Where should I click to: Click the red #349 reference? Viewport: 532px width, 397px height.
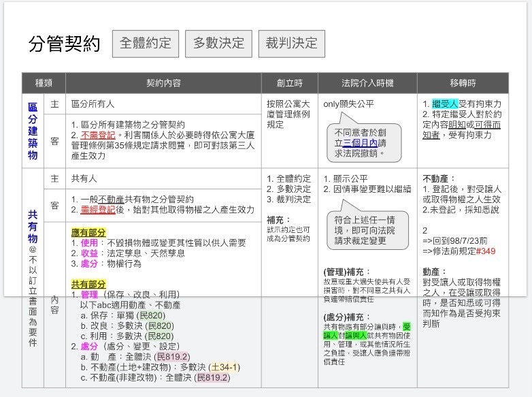pyautogui.click(x=486, y=251)
